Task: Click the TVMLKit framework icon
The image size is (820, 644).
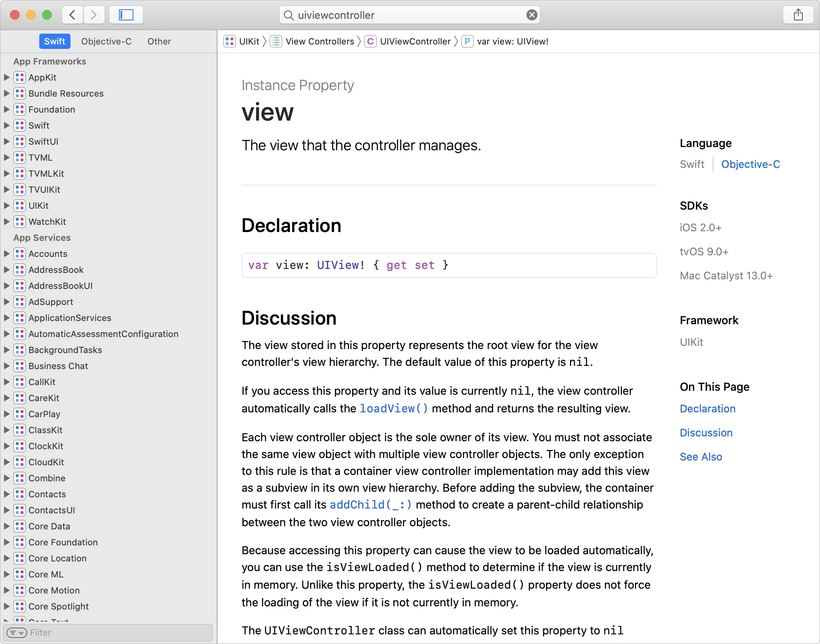Action: [20, 174]
